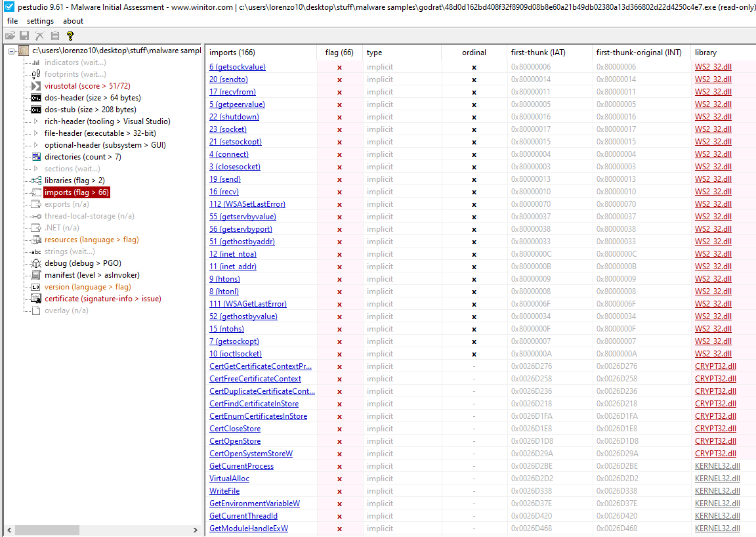Click the imports node icon
Viewport: 756px width, 537px height.
(x=36, y=192)
